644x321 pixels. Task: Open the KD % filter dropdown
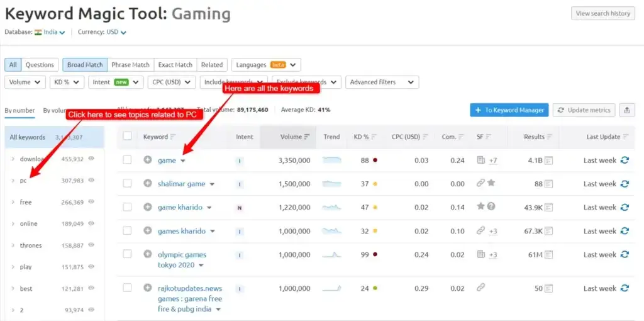click(x=67, y=82)
